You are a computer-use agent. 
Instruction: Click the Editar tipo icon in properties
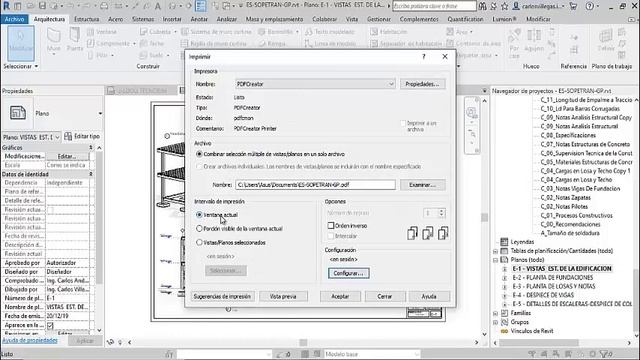tap(69, 136)
